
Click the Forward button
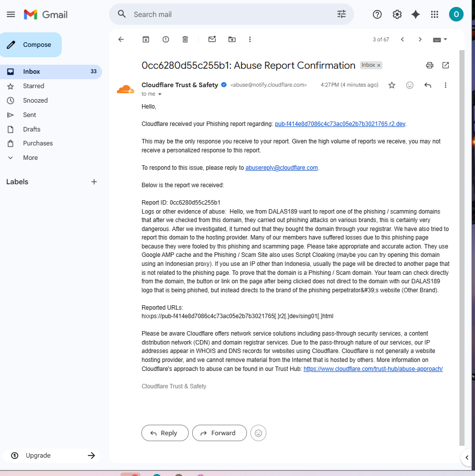point(220,433)
